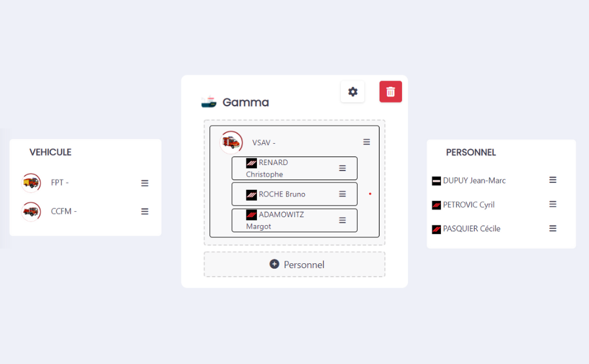Select PETROVIC Cyril in personnel list
This screenshot has height=364, width=589.
coord(468,205)
